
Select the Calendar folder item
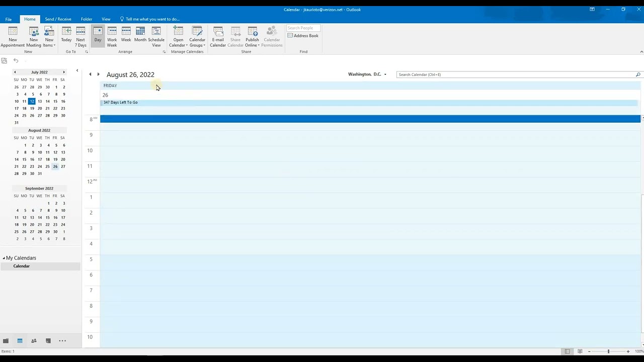(x=40, y=266)
